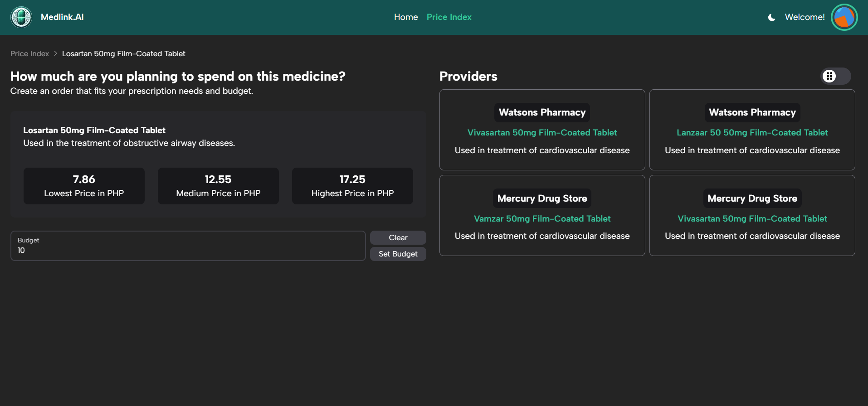Screen dimensions: 868x406
Task: Open the Price Index nav tab
Action: point(449,17)
